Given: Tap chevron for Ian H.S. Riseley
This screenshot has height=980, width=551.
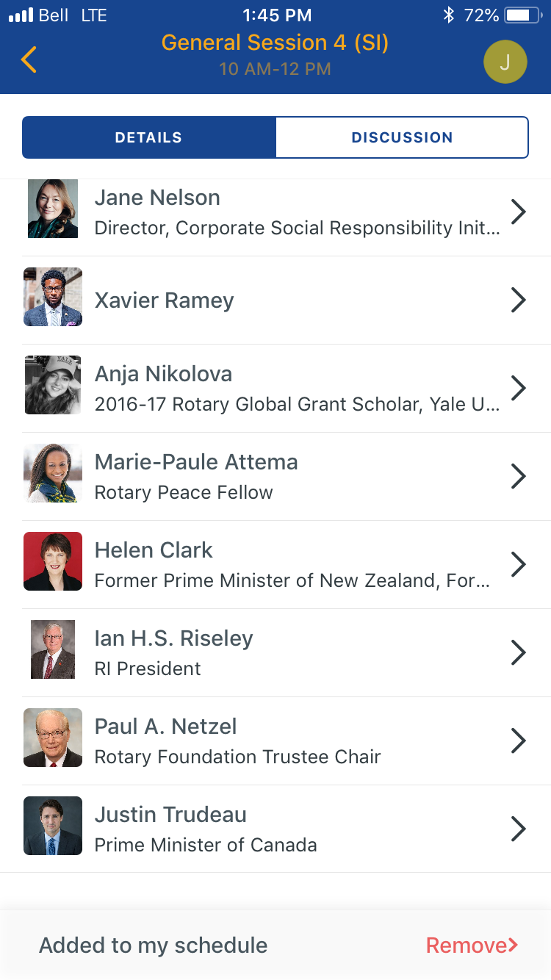Looking at the screenshot, I should pyautogui.click(x=519, y=652).
